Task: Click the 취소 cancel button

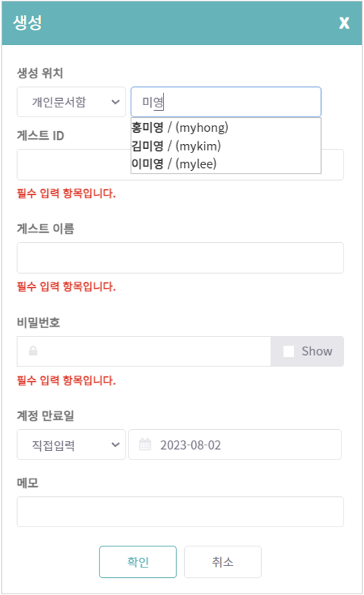Action: pyautogui.click(x=223, y=562)
